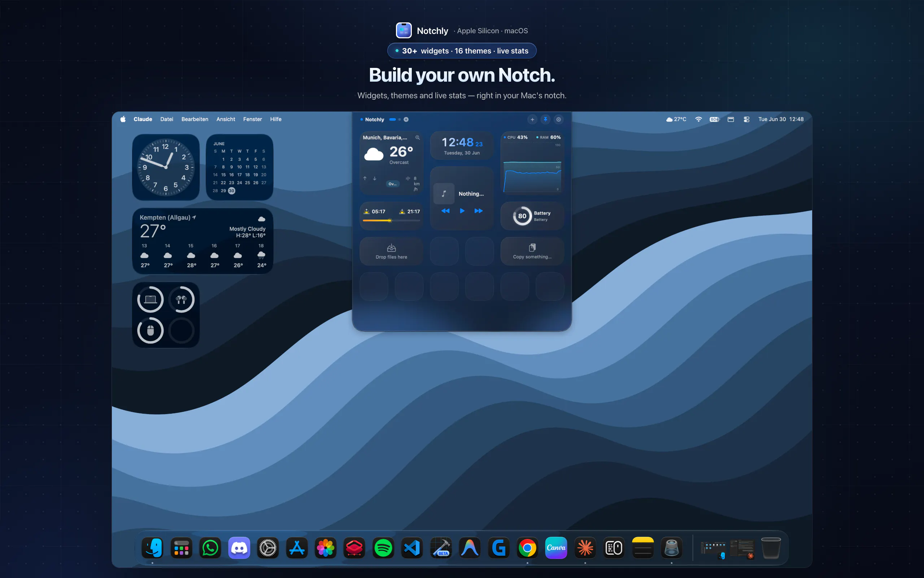The height and width of the screenshot is (578, 924).
Task: Open Canva from the Dock
Action: coord(556,548)
